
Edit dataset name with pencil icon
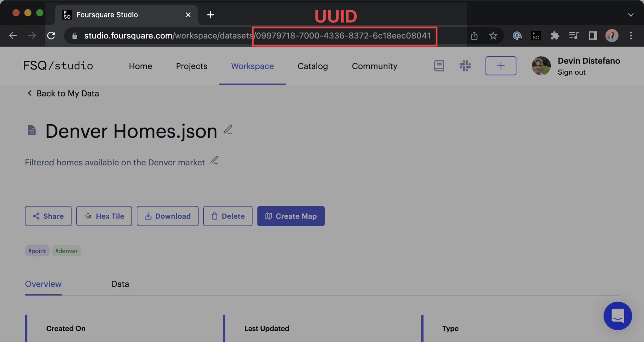click(x=228, y=130)
